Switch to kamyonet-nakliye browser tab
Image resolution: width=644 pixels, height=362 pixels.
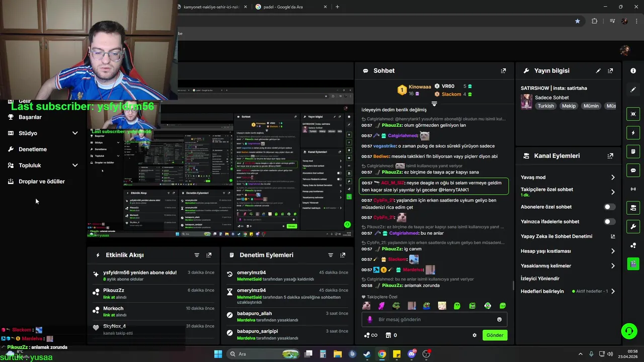click(210, 7)
